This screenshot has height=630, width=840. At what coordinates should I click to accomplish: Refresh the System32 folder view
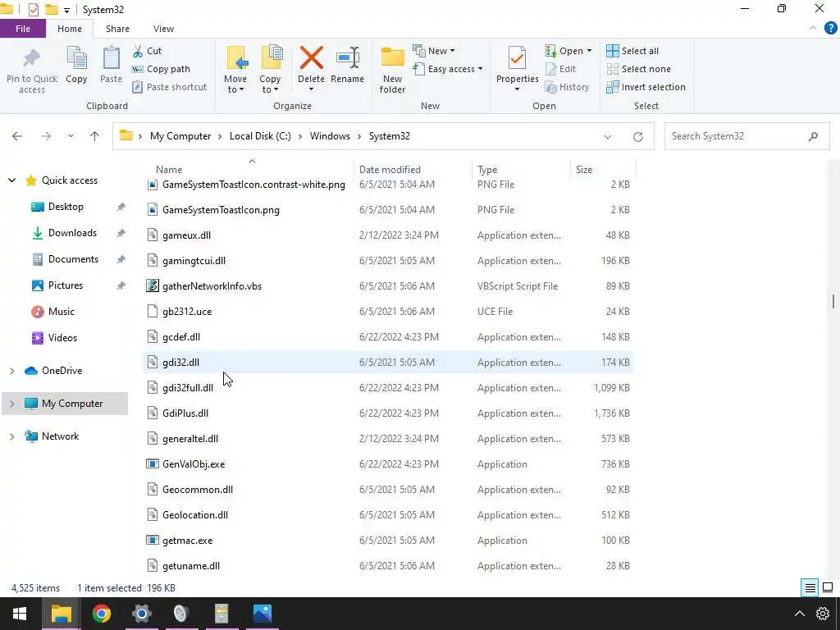[637, 137]
